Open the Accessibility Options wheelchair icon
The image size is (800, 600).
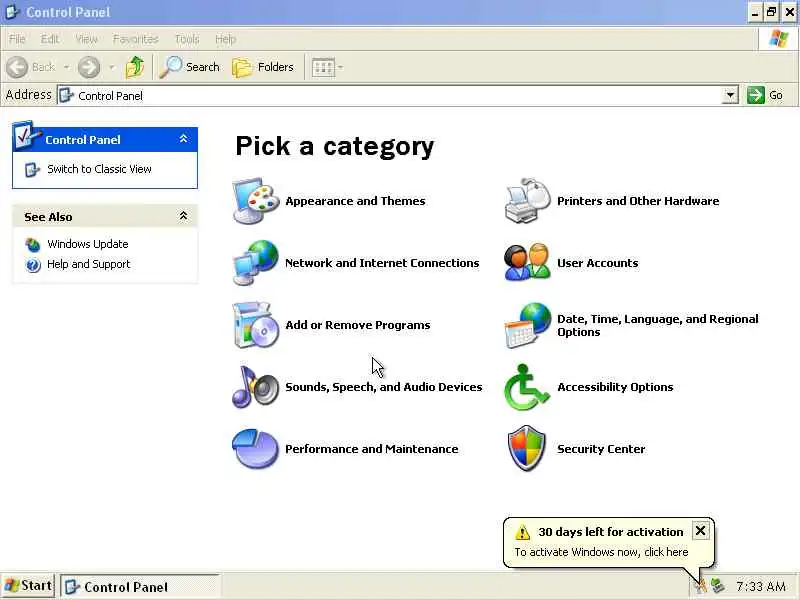[527, 387]
